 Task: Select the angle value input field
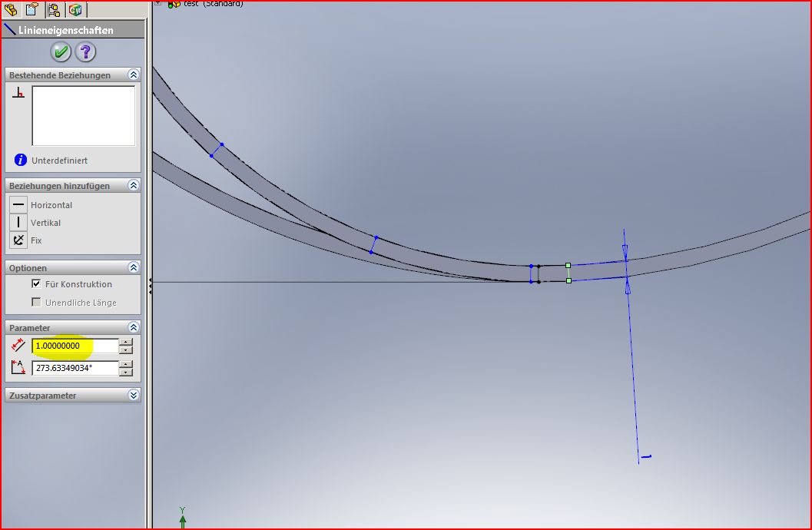(75, 368)
